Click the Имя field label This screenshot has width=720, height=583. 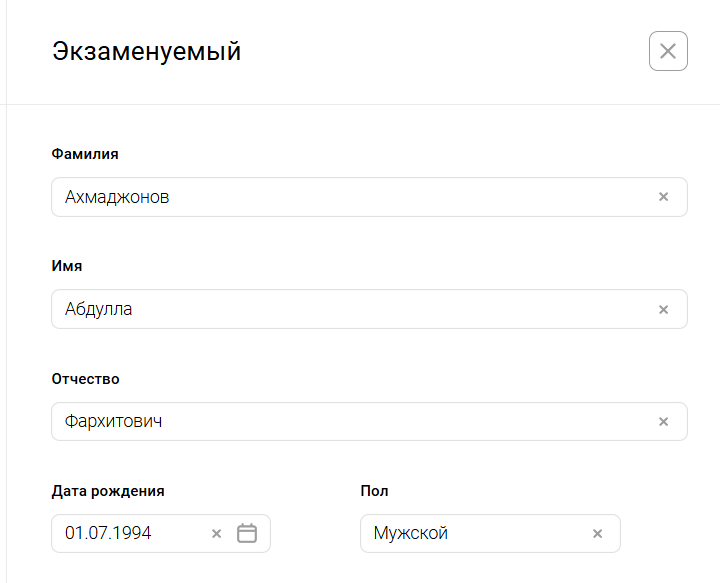pos(67,266)
